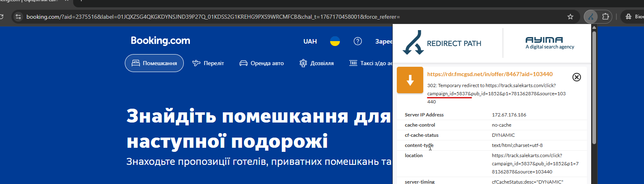644x184 pixels.
Task: Open the help question mark icon
Action: (x=358, y=41)
